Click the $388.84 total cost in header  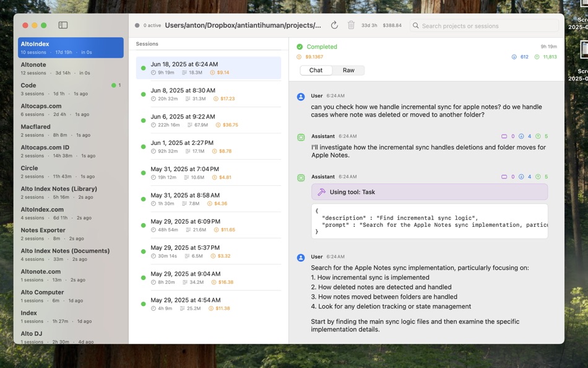(x=392, y=25)
